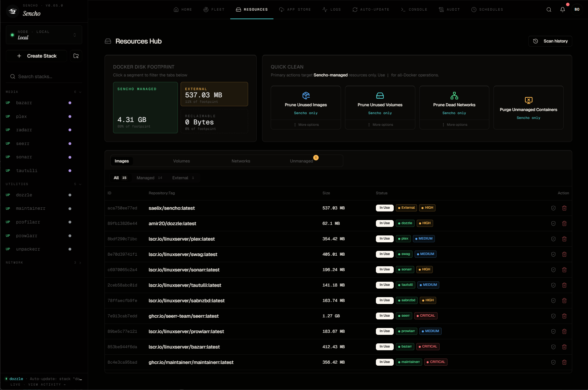The height and width of the screenshot is (390, 588).
Task: Scan the sonarr image shield icon
Action: 553,270
